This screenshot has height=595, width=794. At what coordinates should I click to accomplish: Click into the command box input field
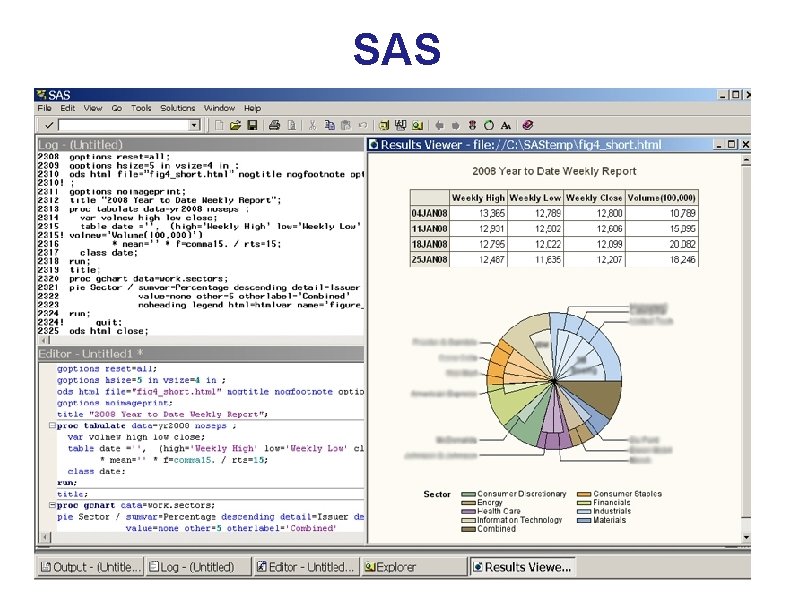point(124,125)
